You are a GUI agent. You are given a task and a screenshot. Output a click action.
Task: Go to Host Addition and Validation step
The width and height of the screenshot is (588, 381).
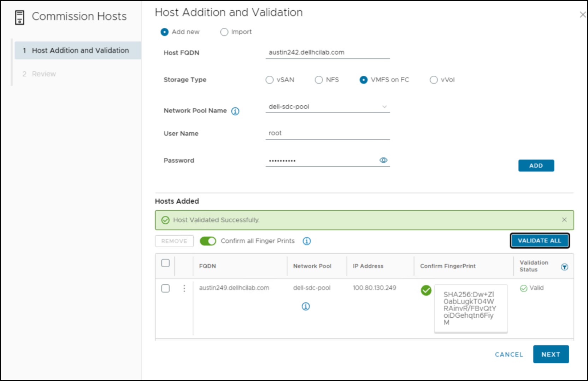(78, 51)
